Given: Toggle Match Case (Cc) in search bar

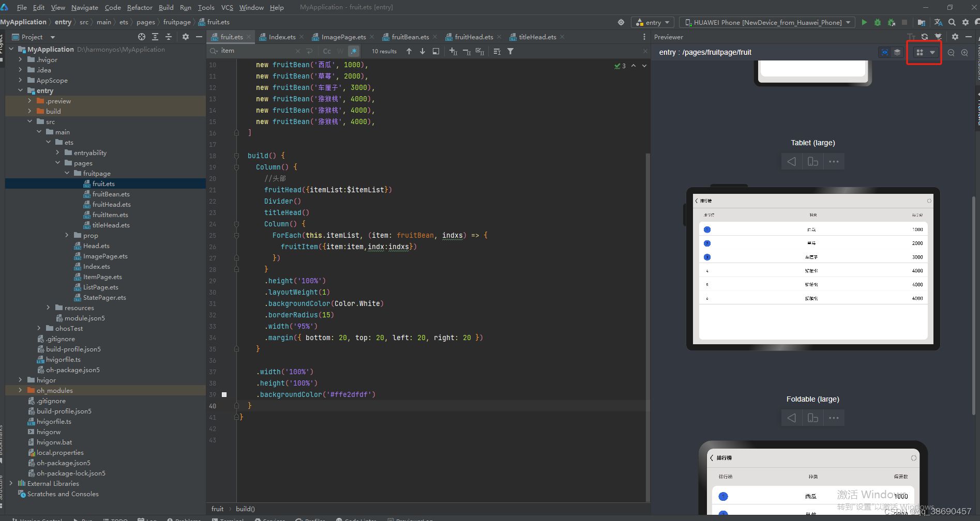Looking at the screenshot, I should coord(327,51).
